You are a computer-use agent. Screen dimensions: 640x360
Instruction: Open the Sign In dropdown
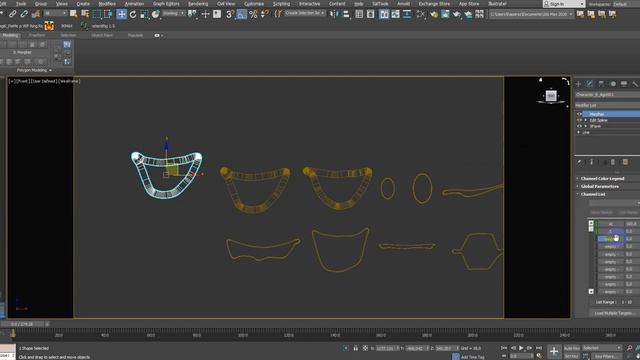pos(564,4)
